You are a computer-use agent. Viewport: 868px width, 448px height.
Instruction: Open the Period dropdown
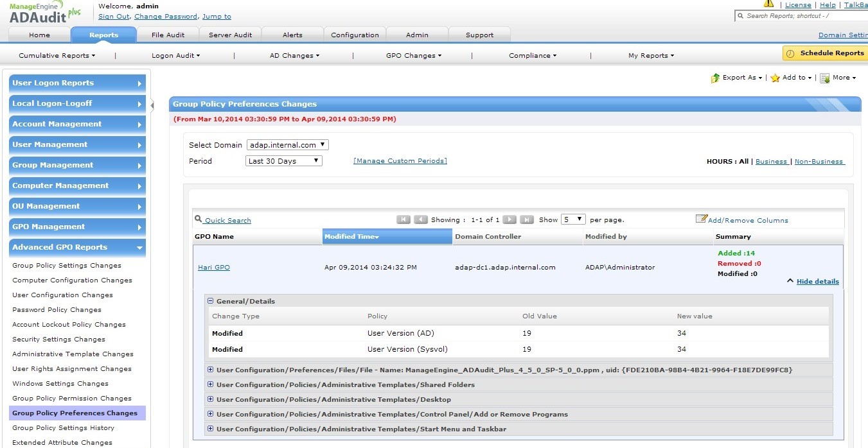(283, 161)
